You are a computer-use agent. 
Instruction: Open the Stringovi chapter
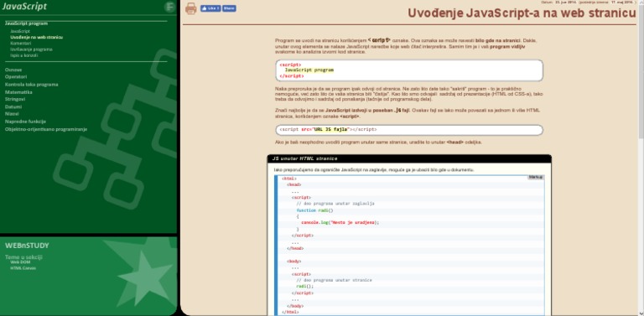click(15, 99)
